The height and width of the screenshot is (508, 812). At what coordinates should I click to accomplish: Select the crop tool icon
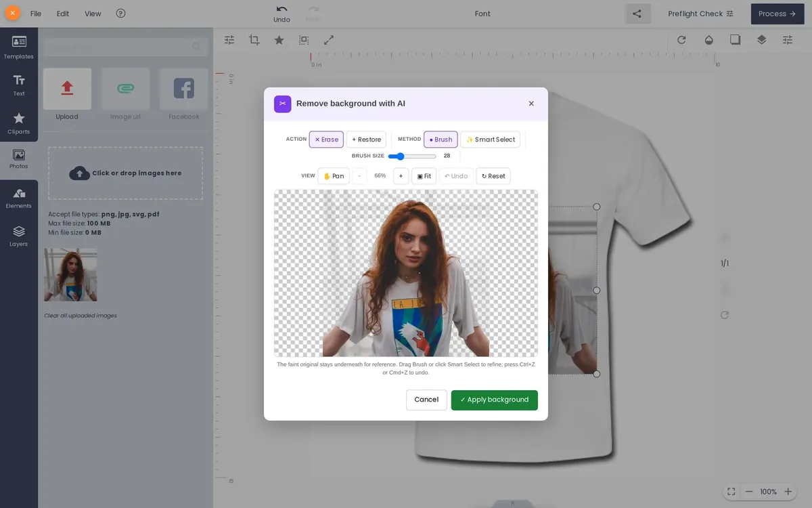click(254, 40)
